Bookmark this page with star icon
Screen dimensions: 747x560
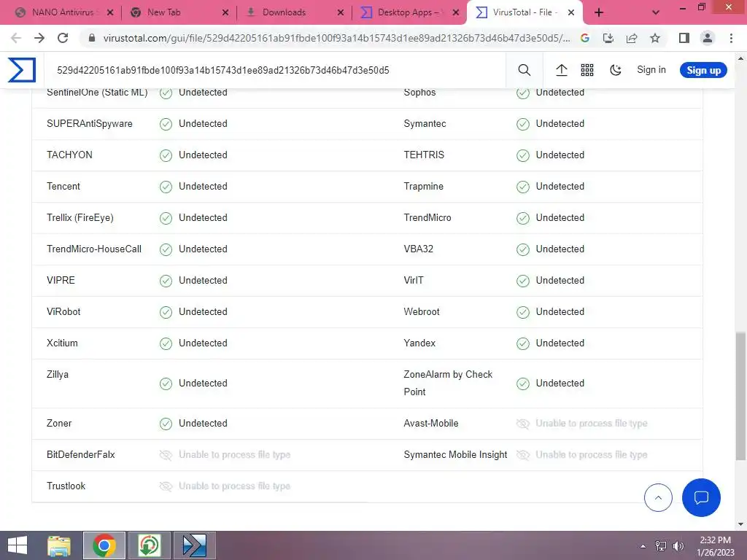pyautogui.click(x=655, y=38)
